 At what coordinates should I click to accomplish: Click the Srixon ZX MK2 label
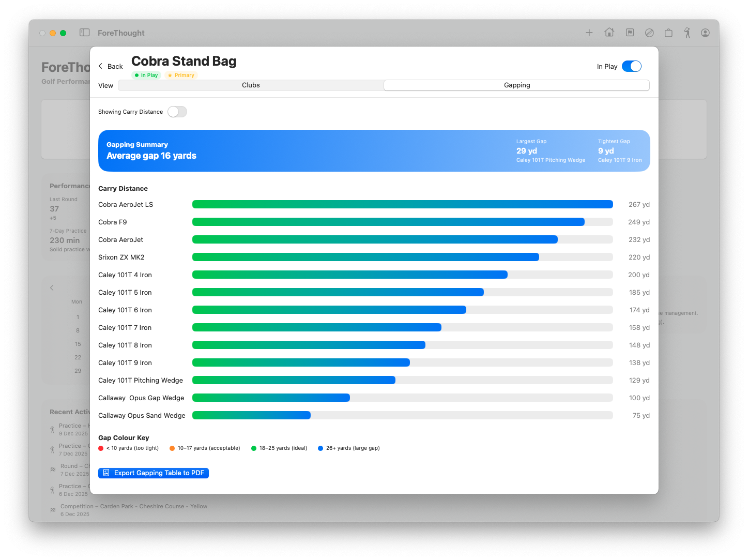pyautogui.click(x=121, y=257)
